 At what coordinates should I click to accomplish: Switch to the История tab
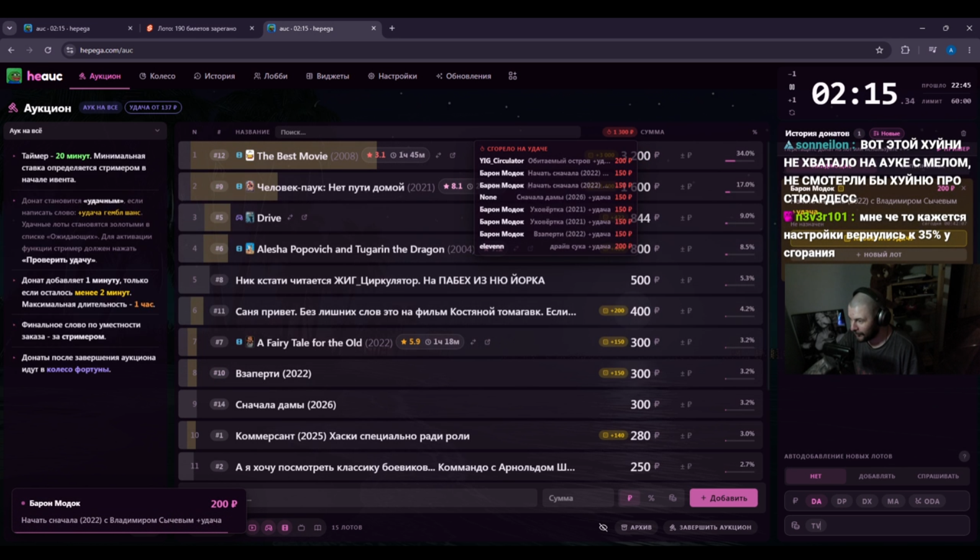[214, 76]
